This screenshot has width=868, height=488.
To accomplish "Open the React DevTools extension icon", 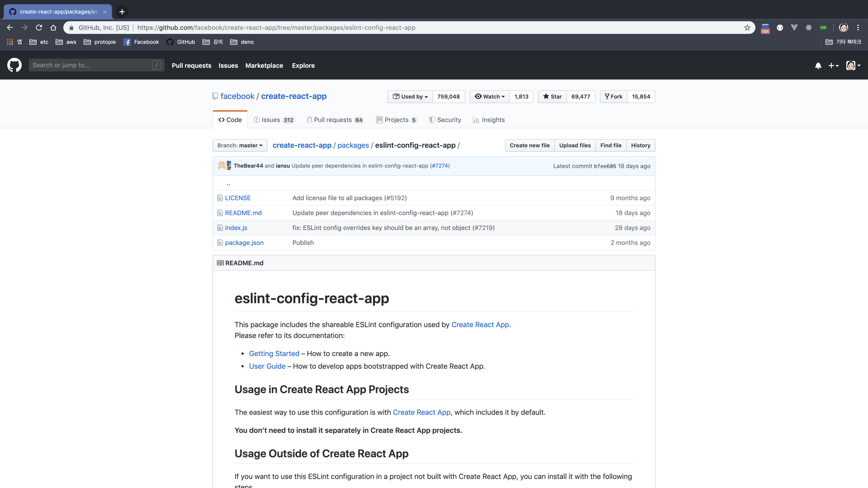I will click(809, 27).
